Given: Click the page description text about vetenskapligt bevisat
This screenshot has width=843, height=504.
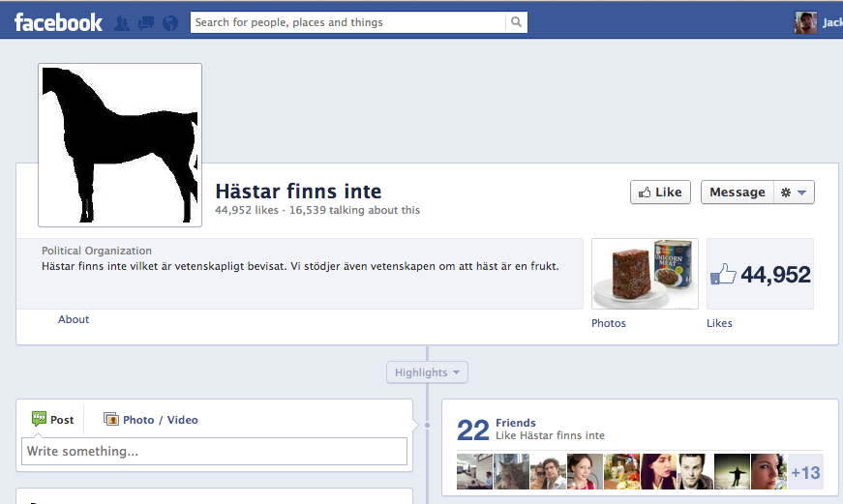Looking at the screenshot, I should [300, 266].
